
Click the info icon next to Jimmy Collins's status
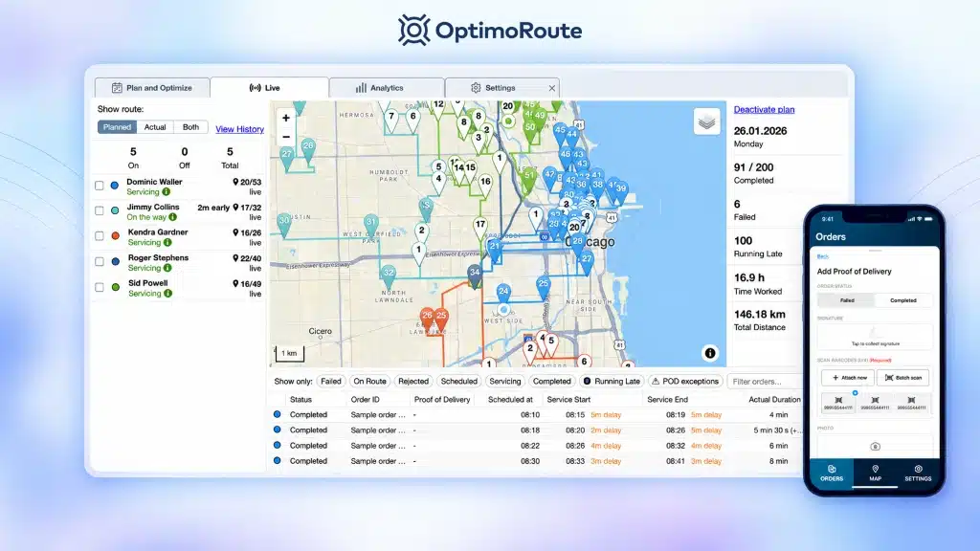[x=172, y=217]
